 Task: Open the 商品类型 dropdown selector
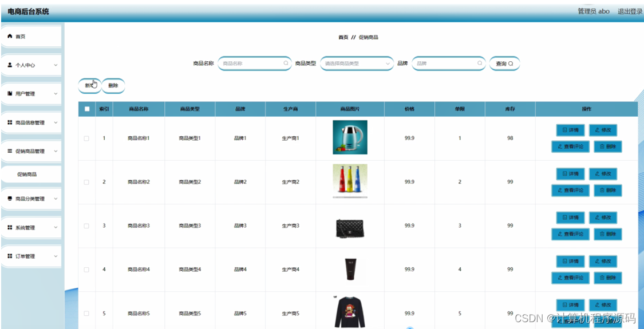[x=357, y=64]
